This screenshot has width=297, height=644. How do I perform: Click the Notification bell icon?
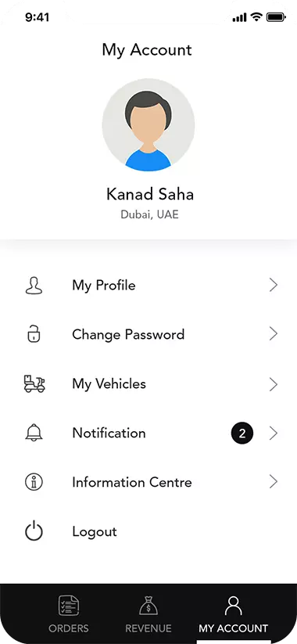34,433
